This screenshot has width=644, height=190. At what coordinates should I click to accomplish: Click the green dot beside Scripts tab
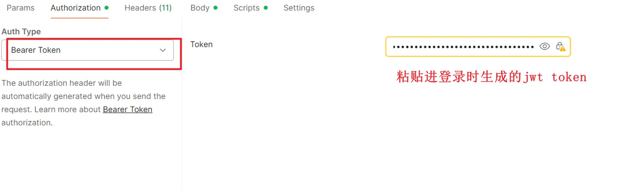click(x=266, y=8)
